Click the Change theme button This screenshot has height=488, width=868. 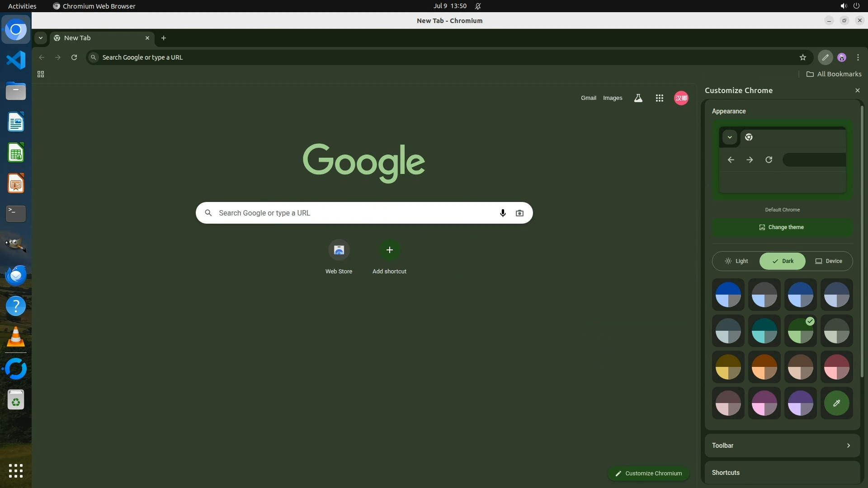coord(782,227)
